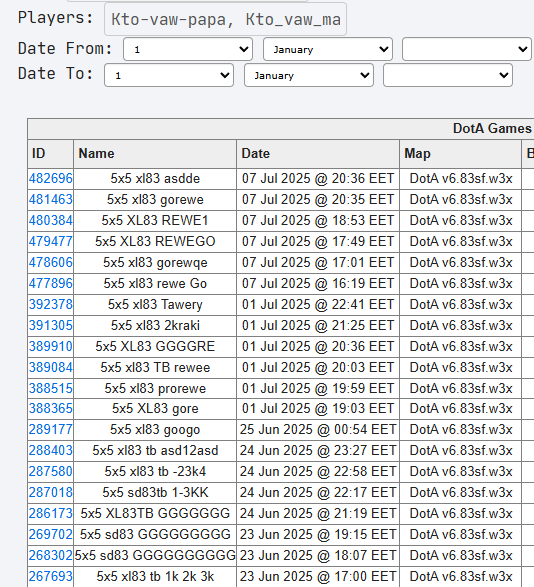534x587 pixels.
Task: Open game ID 392378
Action: [51, 304]
